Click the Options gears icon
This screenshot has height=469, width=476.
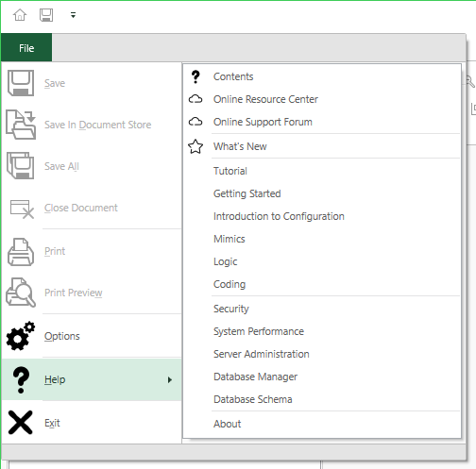click(x=21, y=336)
